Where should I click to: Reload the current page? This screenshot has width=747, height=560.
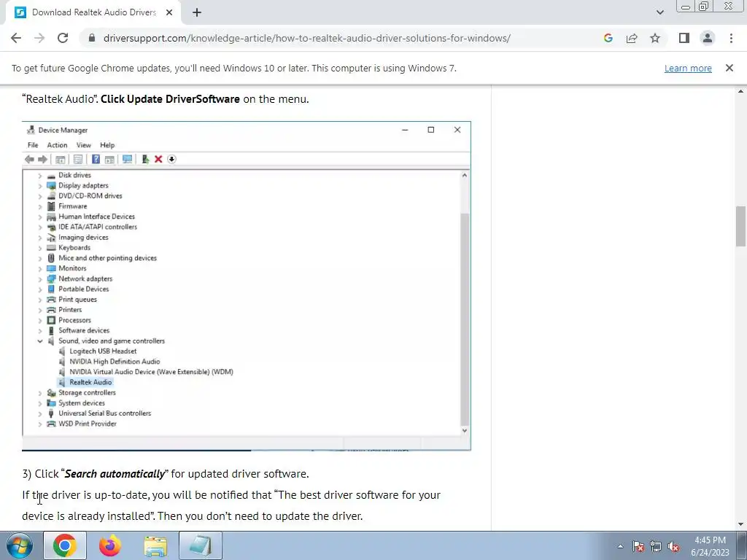coord(63,38)
